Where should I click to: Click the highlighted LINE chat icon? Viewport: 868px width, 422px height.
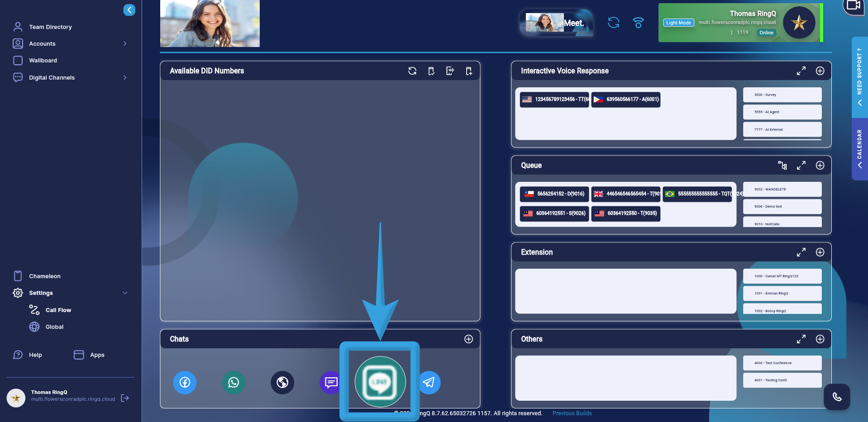[x=380, y=382]
